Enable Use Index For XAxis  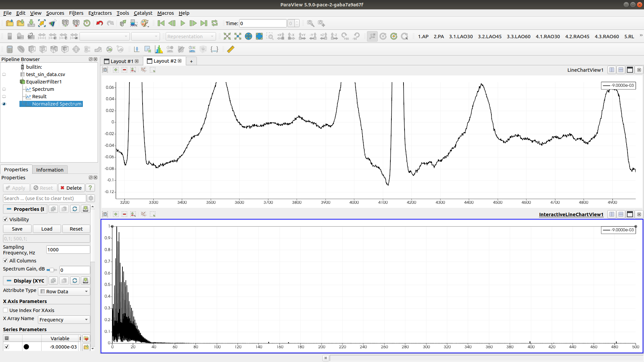click(x=5, y=310)
